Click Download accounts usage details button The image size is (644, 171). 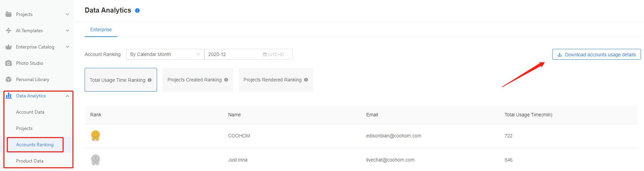click(596, 55)
